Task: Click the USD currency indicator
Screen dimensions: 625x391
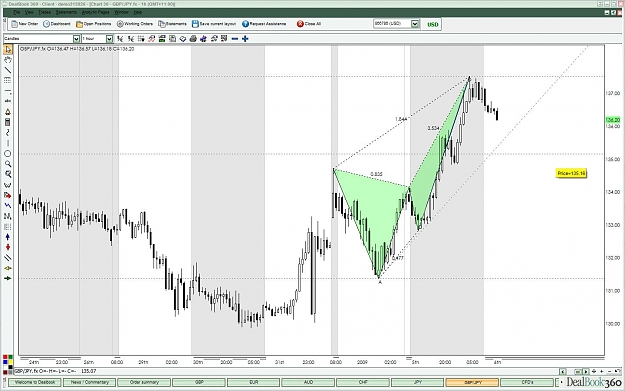Action: click(432, 24)
